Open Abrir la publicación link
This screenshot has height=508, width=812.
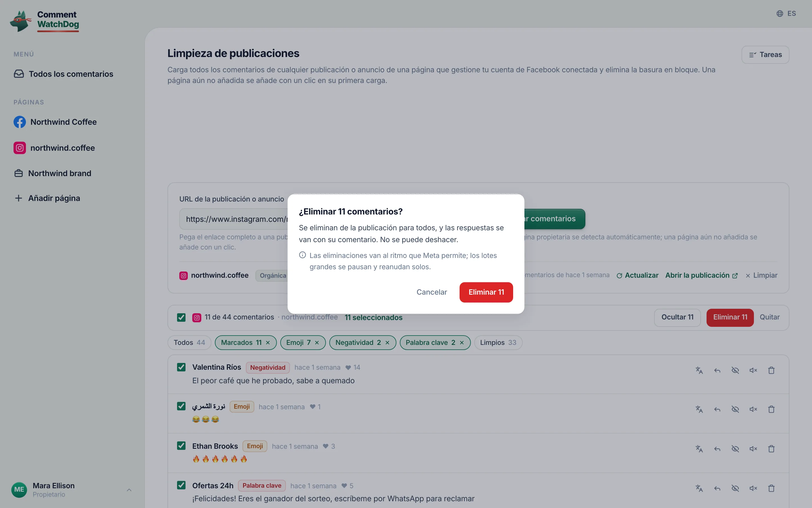(701, 275)
